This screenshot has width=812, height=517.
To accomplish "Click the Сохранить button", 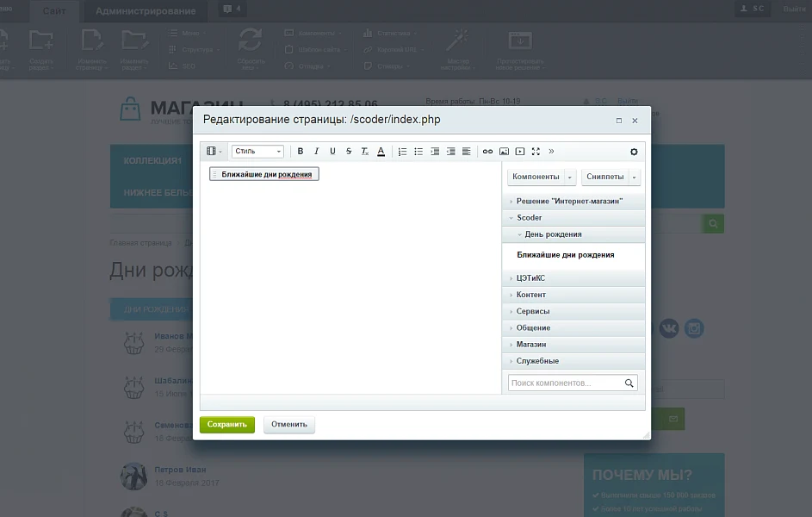I will [226, 424].
